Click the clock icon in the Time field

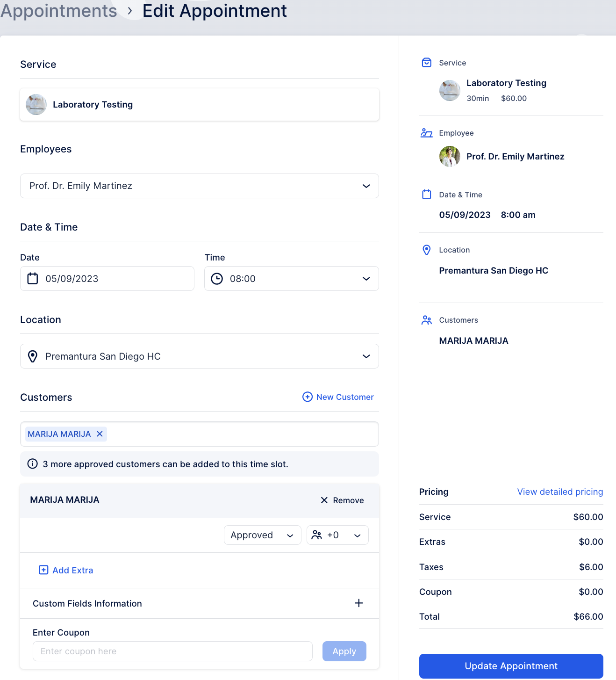[x=217, y=278]
